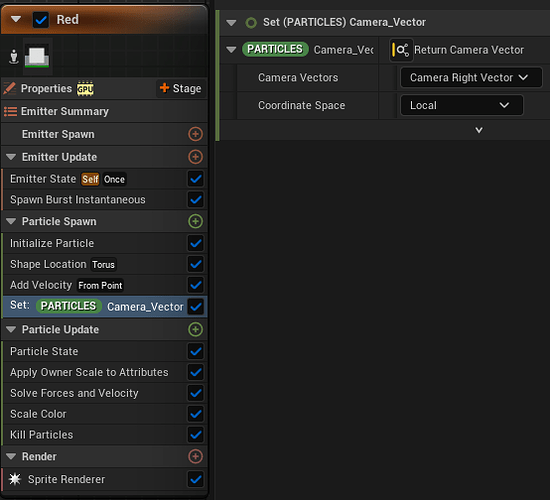Add a module to Particle Spawn

click(x=195, y=221)
